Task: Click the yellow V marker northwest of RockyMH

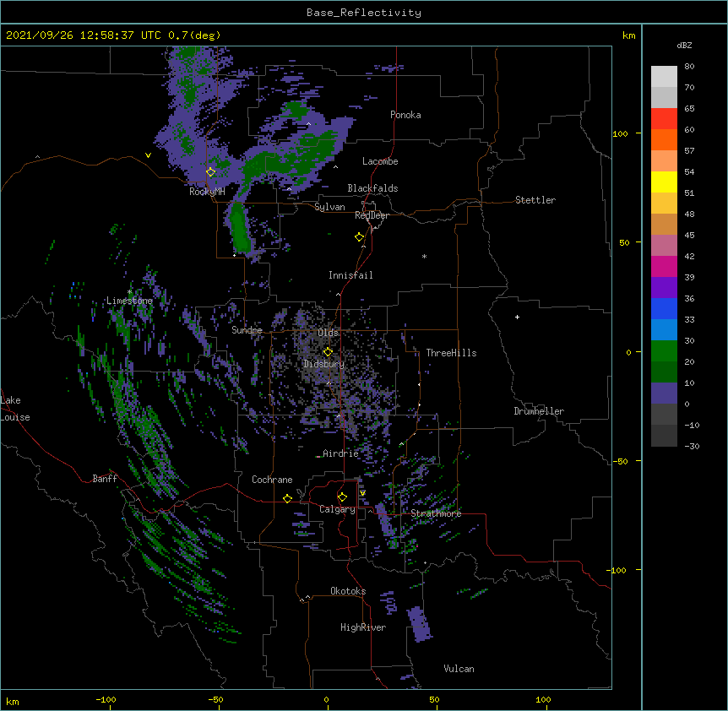Action: (x=148, y=155)
